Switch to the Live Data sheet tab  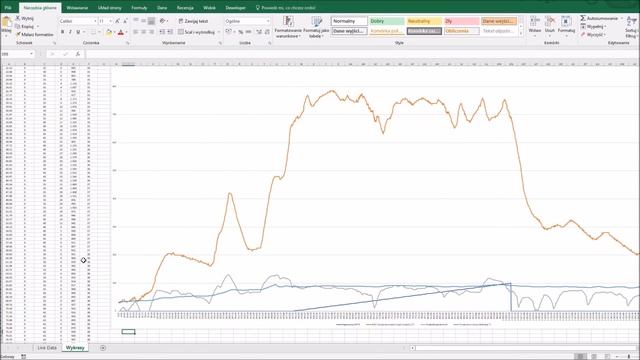point(47,348)
